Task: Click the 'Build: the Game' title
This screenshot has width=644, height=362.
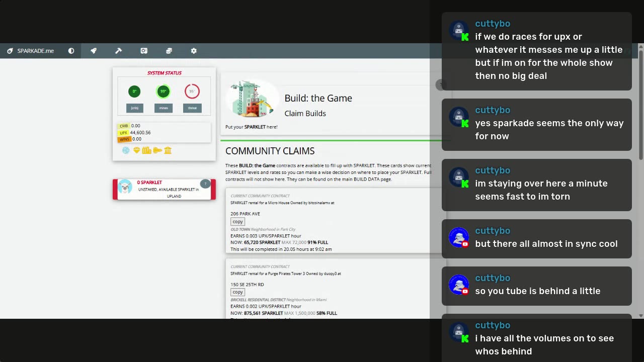Action: coord(318,98)
